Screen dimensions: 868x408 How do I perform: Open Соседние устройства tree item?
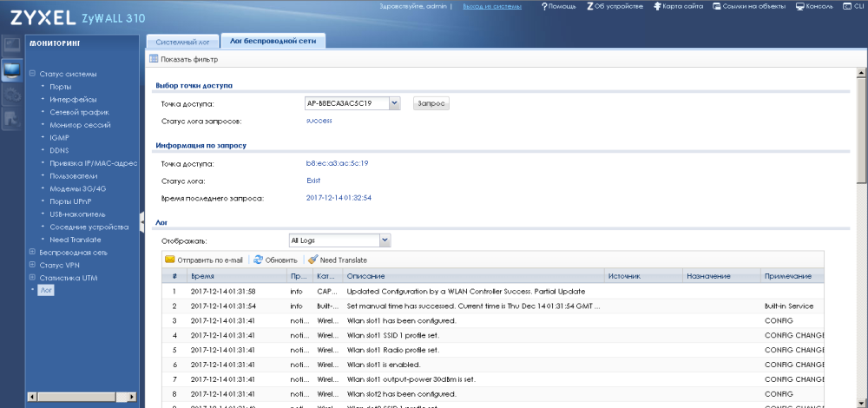(89, 227)
